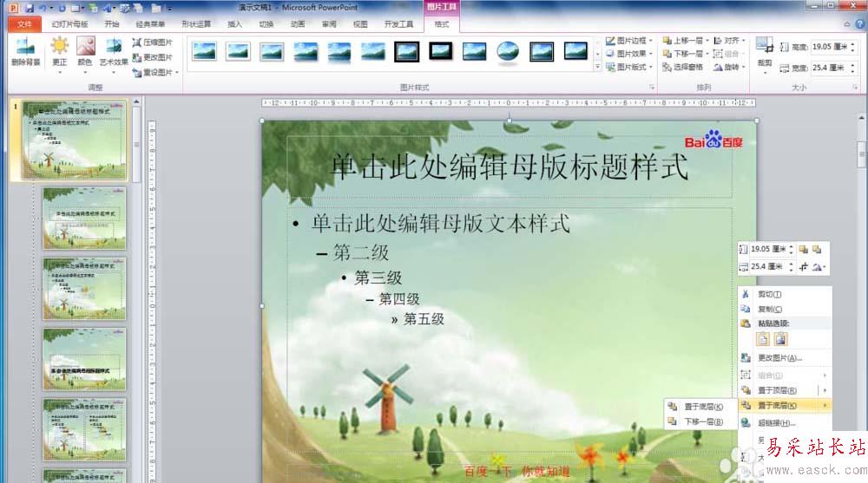The width and height of the screenshot is (868, 483).
Task: Increase ribbon height with the up spinner
Action: click(852, 44)
